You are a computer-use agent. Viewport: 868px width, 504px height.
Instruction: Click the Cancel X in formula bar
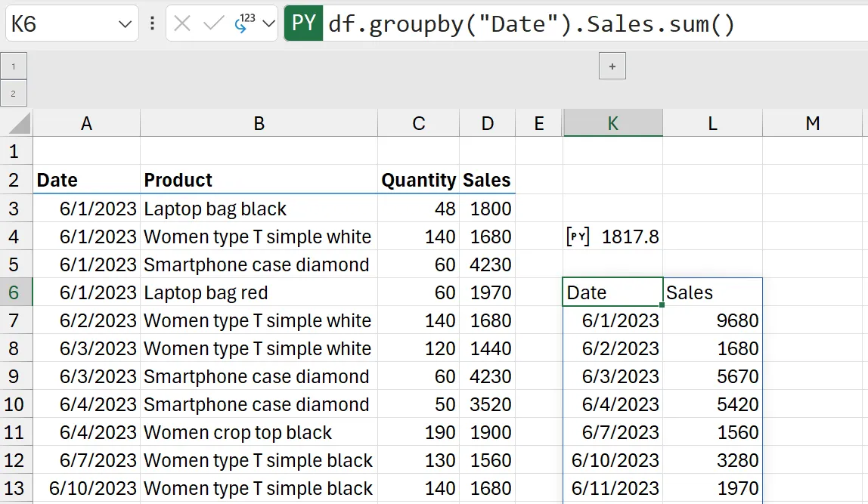point(182,24)
